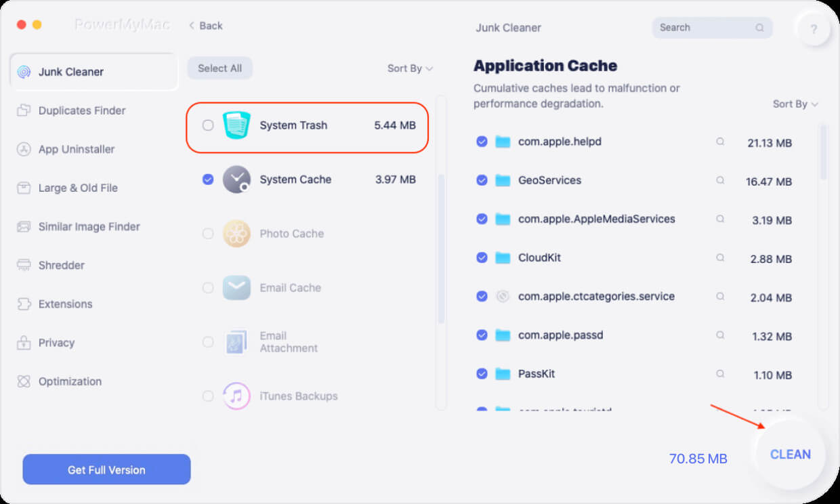Click the CLEAN button
The height and width of the screenshot is (504, 840).
791,455
